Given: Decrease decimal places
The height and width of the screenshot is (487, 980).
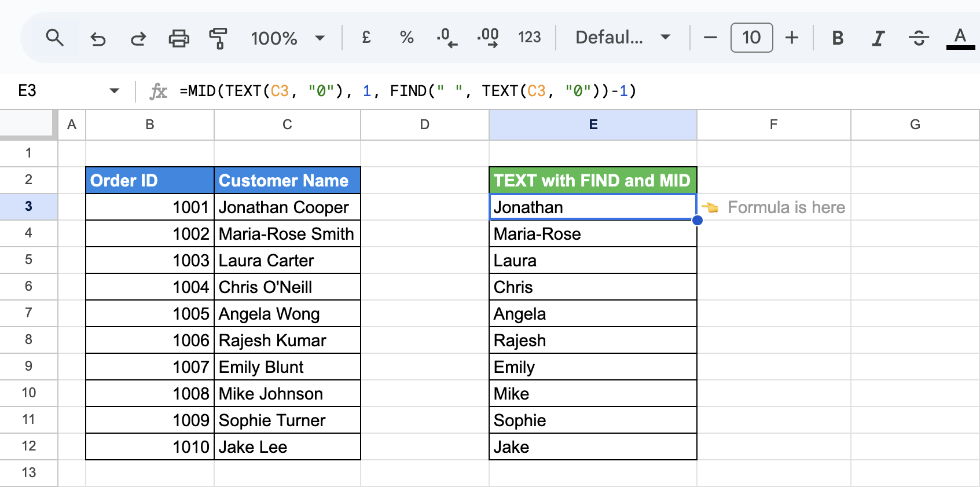Looking at the screenshot, I should click(447, 38).
